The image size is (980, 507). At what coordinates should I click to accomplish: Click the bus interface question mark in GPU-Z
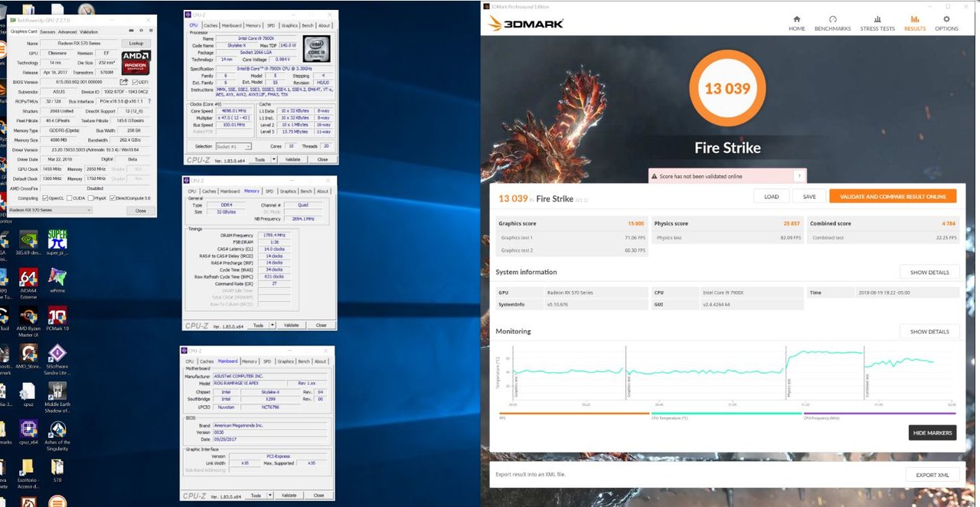coord(149,101)
